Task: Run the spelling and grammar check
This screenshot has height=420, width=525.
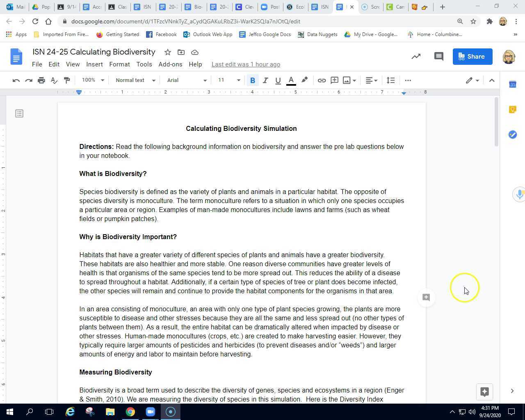Action: [x=54, y=80]
